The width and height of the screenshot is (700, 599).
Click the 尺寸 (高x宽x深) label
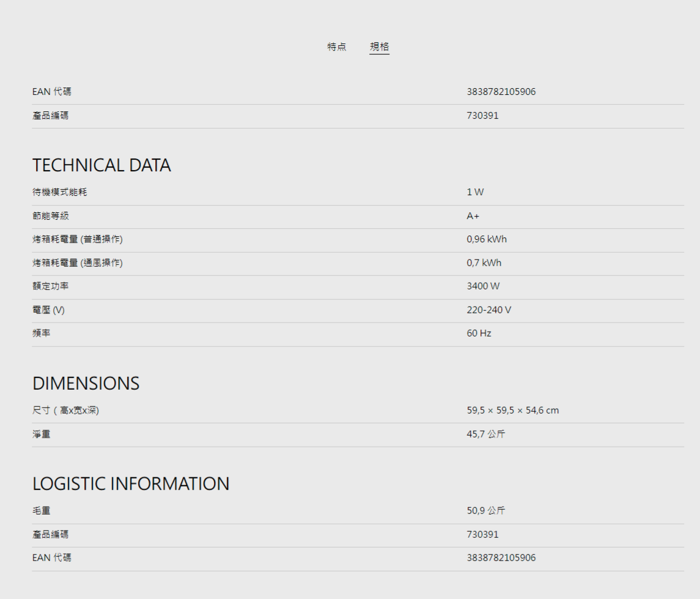tap(65, 411)
